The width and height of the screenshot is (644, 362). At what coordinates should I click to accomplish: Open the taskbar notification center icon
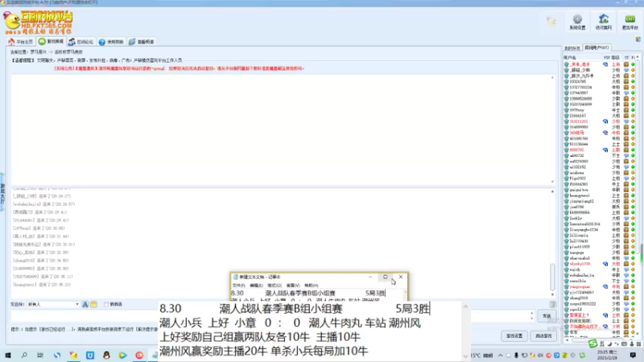point(633,356)
